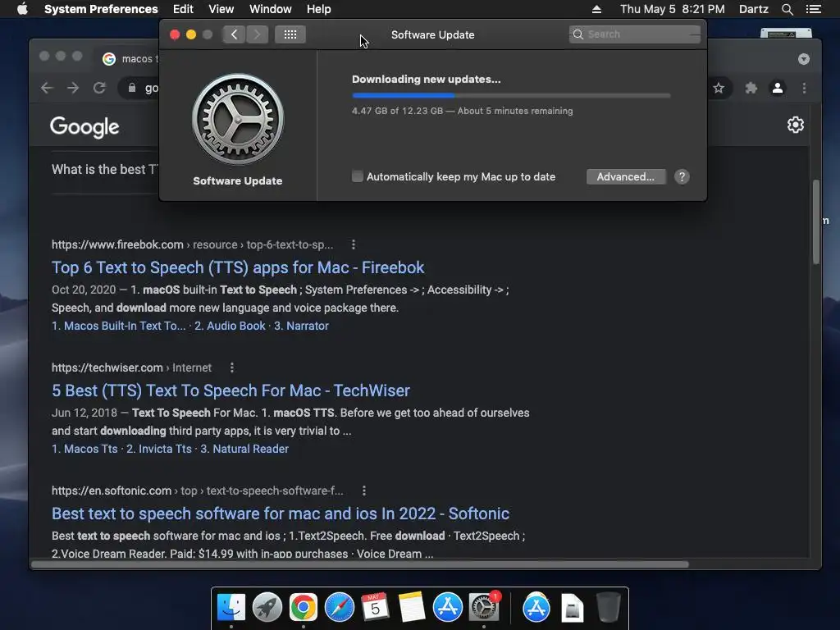Open Spotlight search in the menu bar
840x630 pixels.
tap(787, 9)
